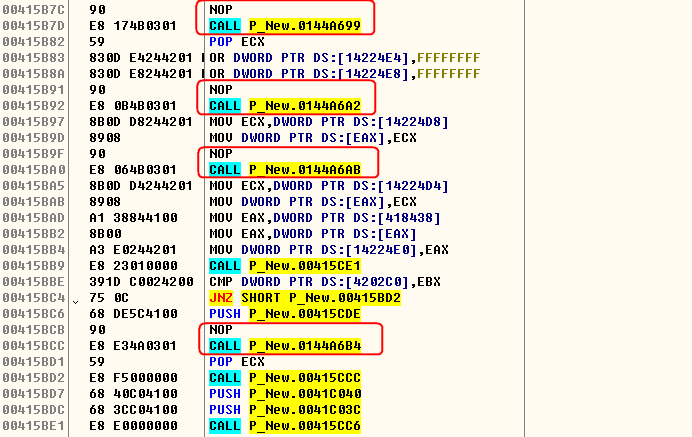This screenshot has height=437, width=692.
Task: Click hex bytes 75 0C
Action: pyautogui.click(x=109, y=298)
